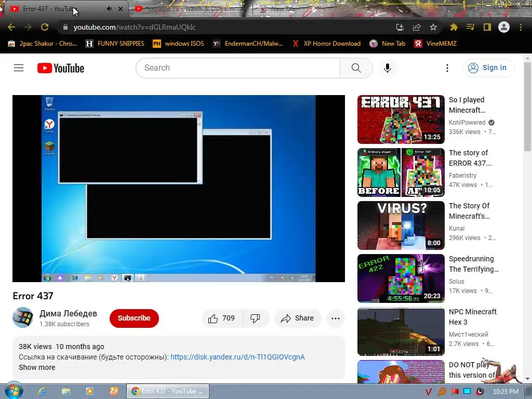532x399 pixels.
Task: Expand description with Show more
Action: coord(37,367)
